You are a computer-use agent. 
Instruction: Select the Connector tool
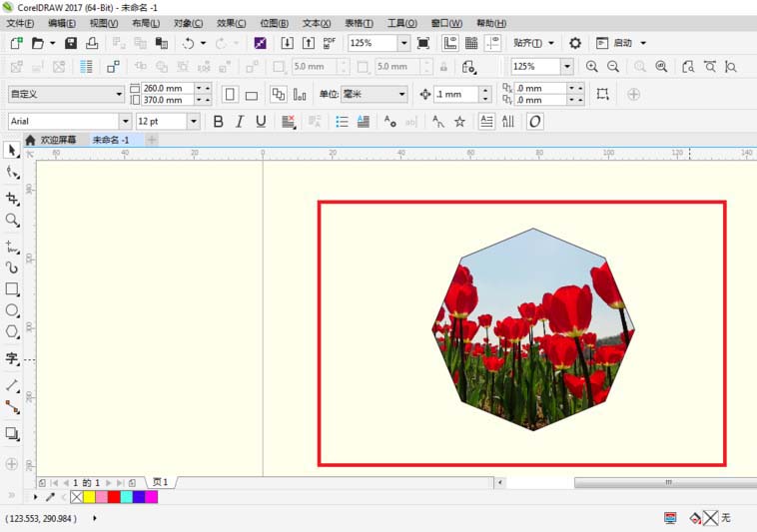tap(12, 407)
